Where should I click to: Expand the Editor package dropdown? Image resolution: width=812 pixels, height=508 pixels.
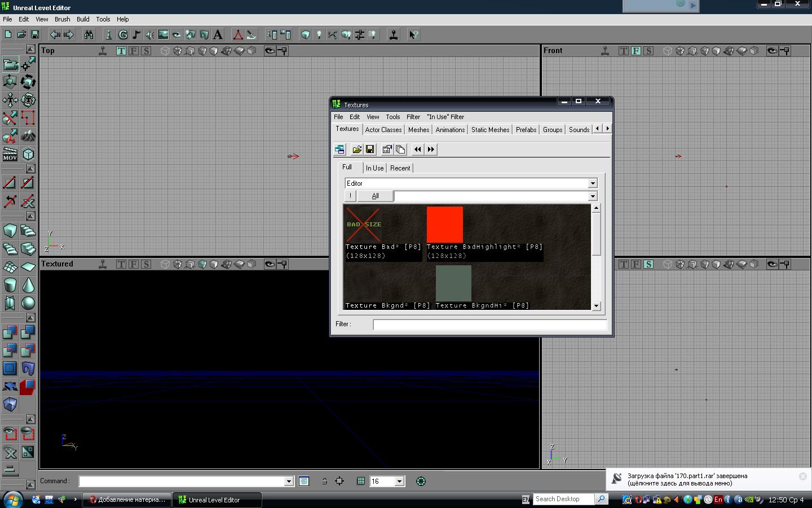(x=593, y=183)
